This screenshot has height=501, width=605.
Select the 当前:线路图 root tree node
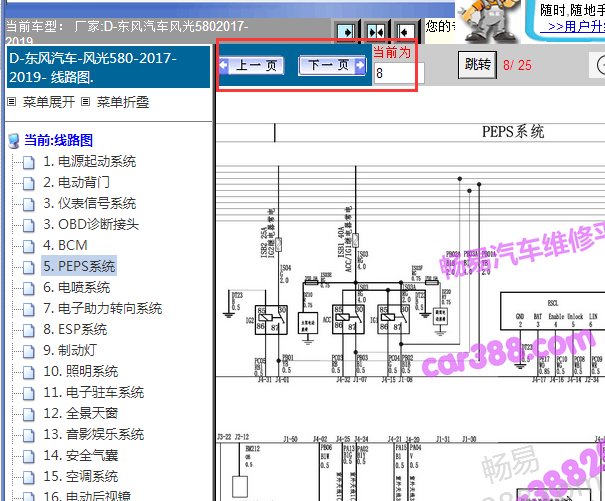[x=59, y=140]
